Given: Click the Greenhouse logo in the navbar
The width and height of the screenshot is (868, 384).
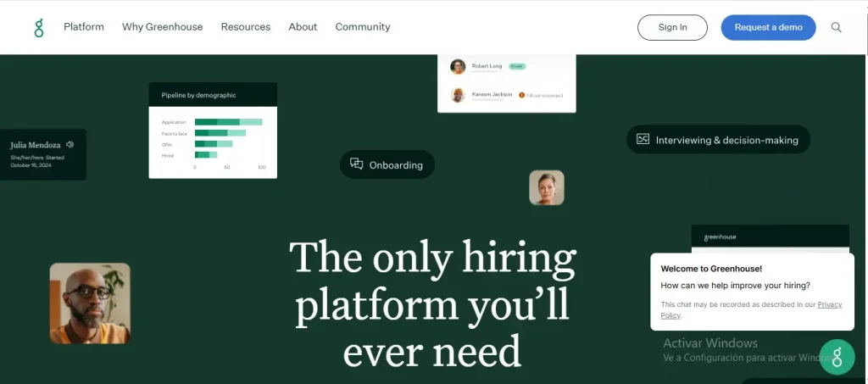Looking at the screenshot, I should (39, 28).
